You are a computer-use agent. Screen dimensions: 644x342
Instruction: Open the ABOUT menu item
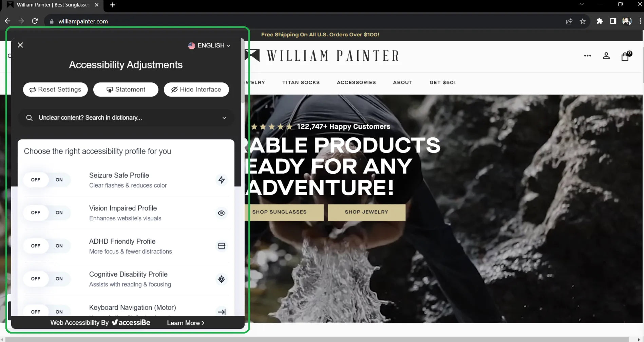403,82
